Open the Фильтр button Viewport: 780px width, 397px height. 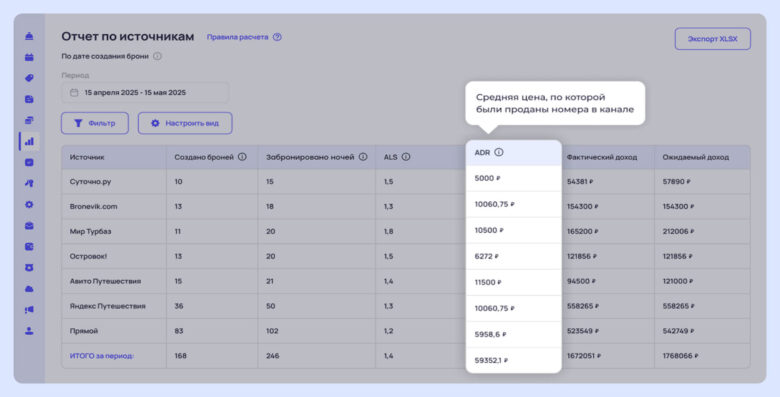[95, 123]
